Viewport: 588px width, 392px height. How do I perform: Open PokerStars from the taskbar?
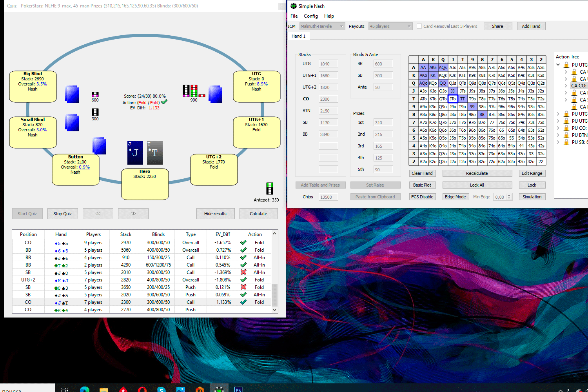coord(123,389)
